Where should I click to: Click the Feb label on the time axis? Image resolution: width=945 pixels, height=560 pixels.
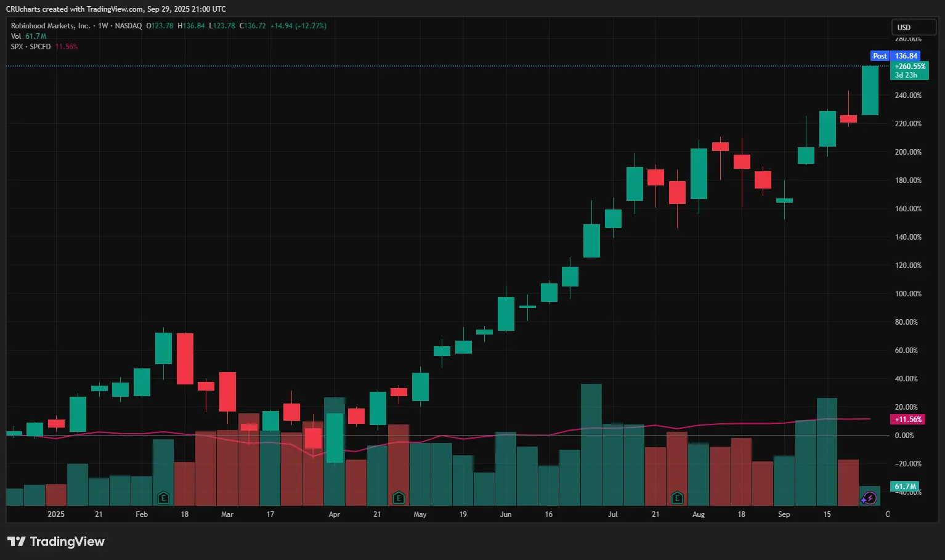(142, 514)
